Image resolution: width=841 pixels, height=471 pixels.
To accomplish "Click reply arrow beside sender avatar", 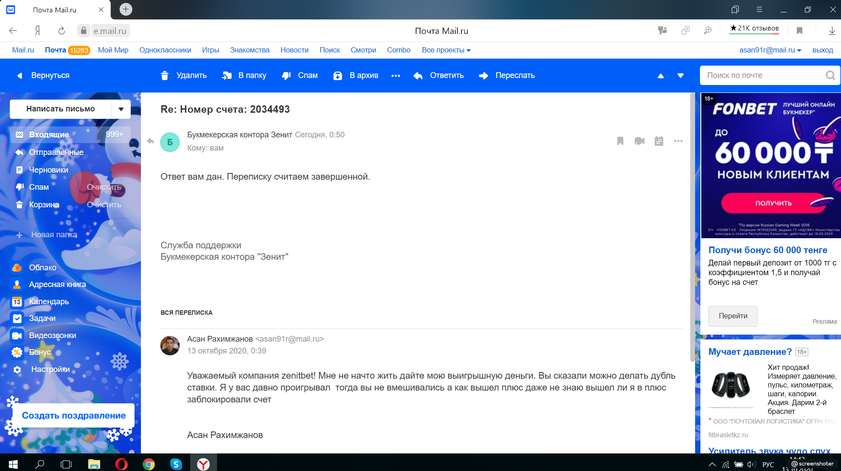I will pyautogui.click(x=151, y=141).
